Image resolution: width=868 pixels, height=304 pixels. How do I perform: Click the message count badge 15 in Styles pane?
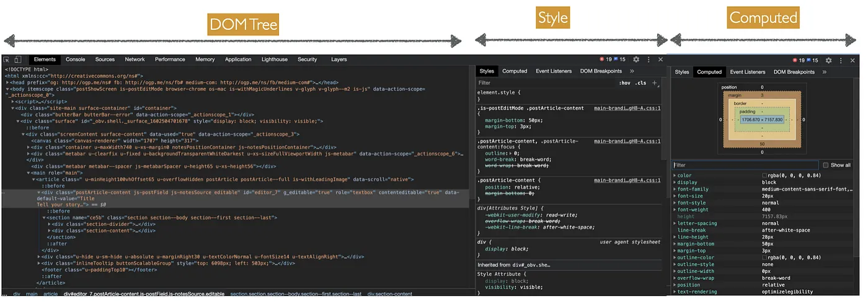620,60
